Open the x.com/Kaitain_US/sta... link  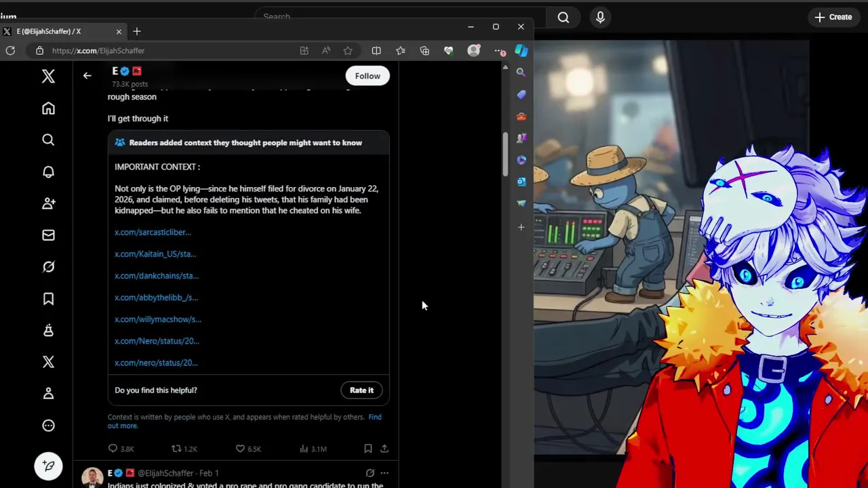pos(155,254)
